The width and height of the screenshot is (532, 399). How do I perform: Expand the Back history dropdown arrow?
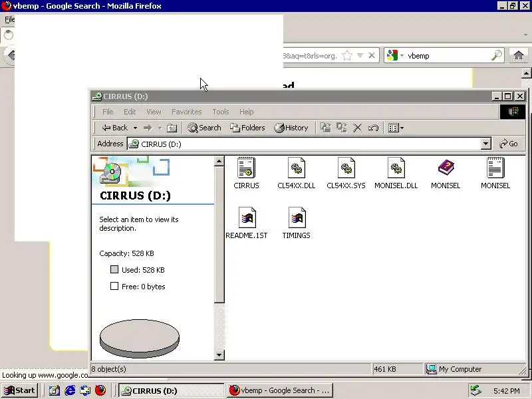pos(135,128)
